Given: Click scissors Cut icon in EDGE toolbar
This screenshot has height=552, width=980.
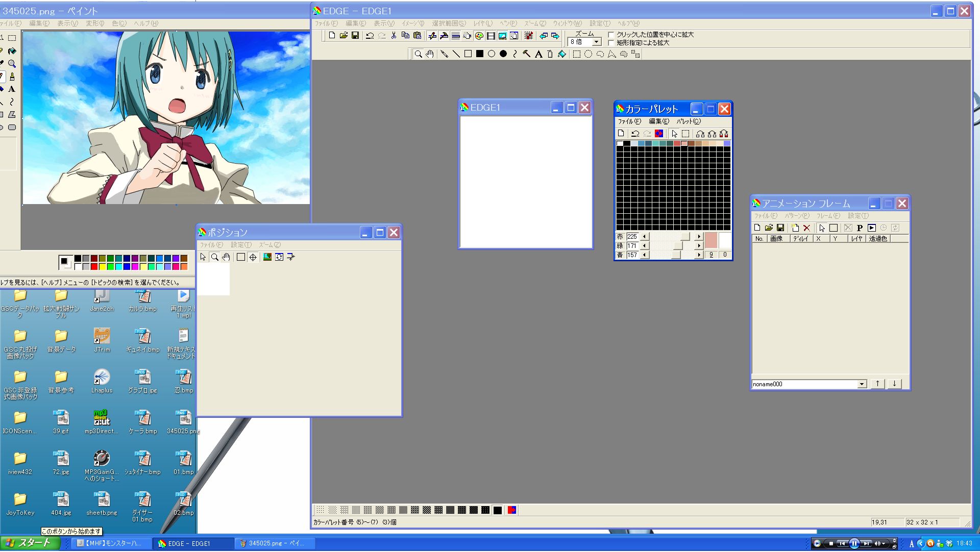Looking at the screenshot, I should click(393, 35).
